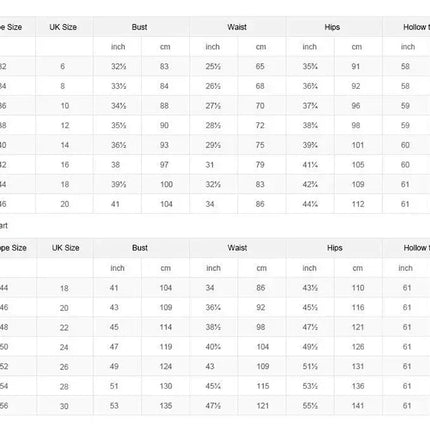Click hips cm value 141
The height and width of the screenshot is (430, 430).
coord(358,406)
